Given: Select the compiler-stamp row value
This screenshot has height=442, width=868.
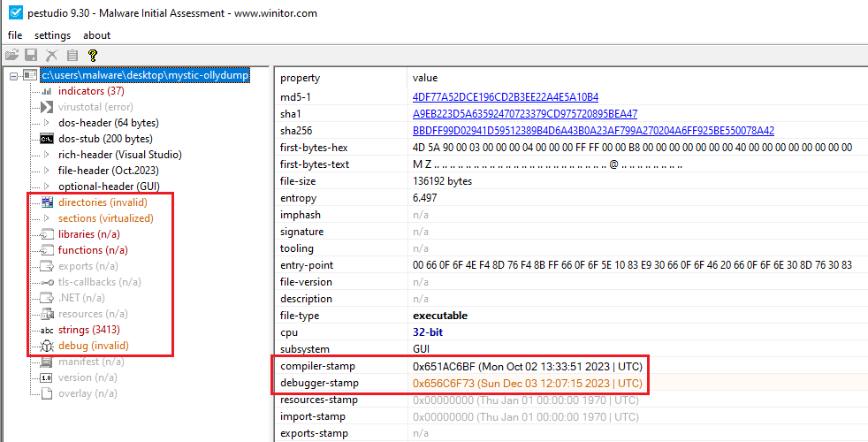Looking at the screenshot, I should click(x=528, y=366).
